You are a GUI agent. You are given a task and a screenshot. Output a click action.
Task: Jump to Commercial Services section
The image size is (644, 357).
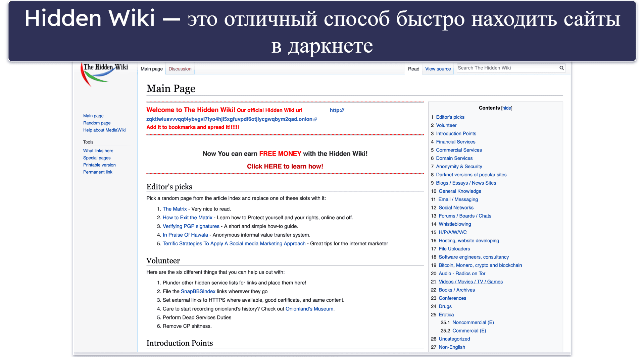(x=459, y=150)
